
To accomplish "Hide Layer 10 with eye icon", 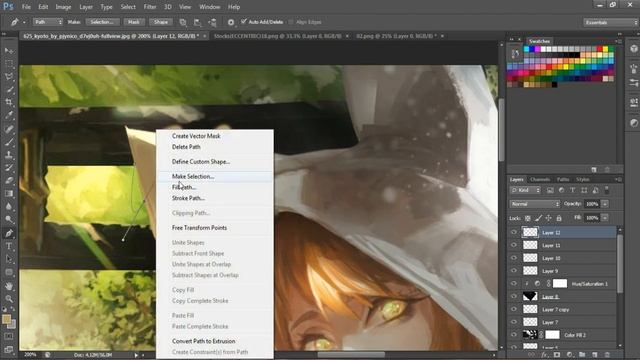I will pos(514,258).
